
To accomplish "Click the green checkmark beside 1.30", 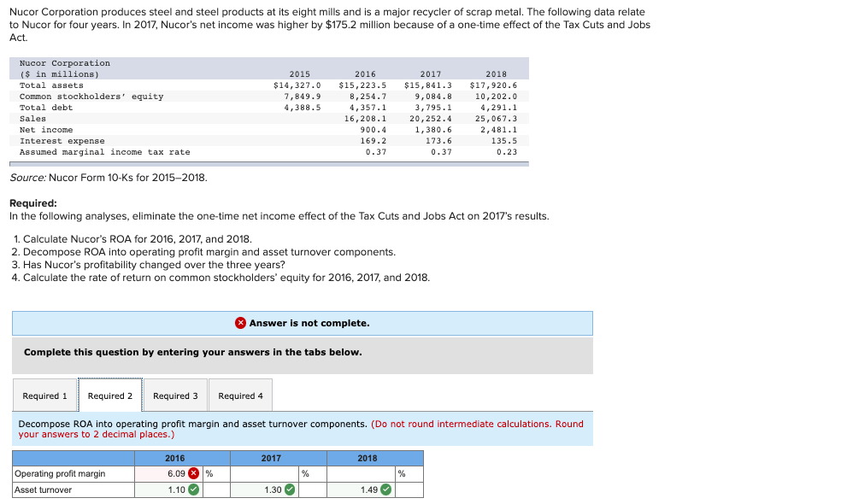I will [290, 490].
